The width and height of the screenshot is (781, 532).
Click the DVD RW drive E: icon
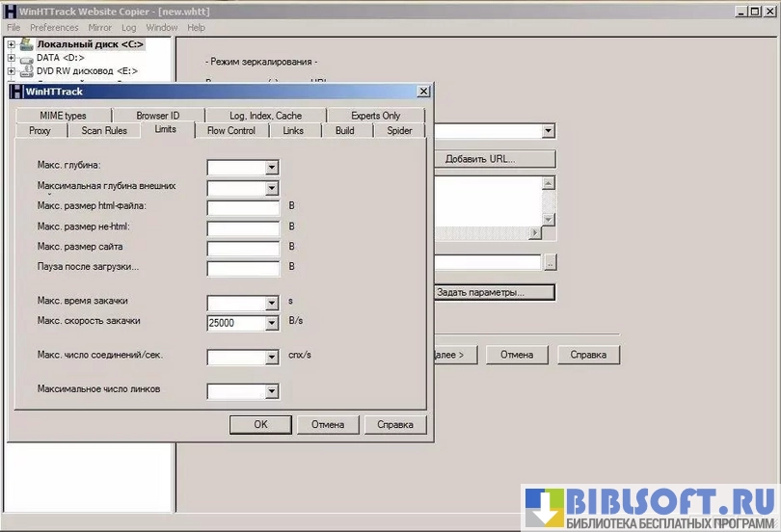tap(26, 71)
